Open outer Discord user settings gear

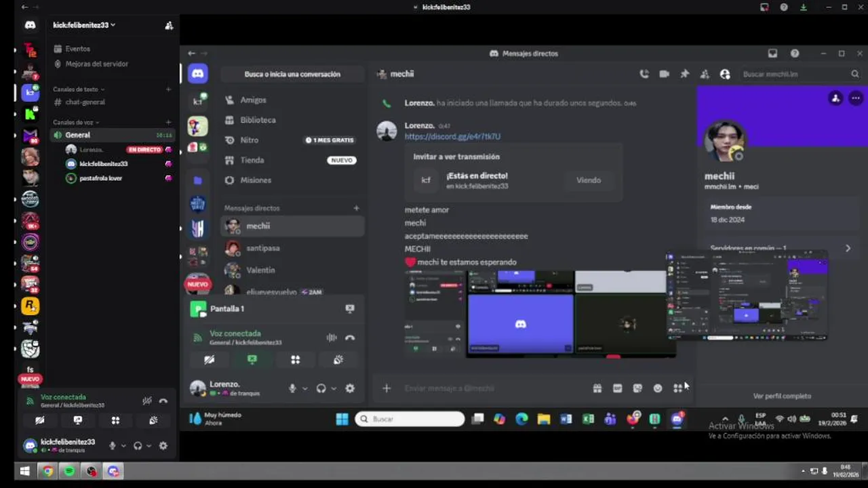(x=163, y=446)
